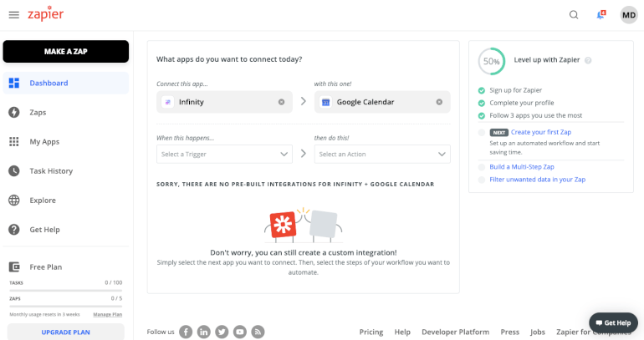Open Zapier's YouTube channel icon

point(240,332)
